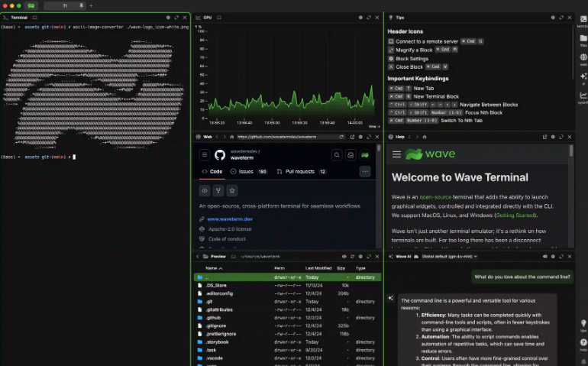This screenshot has height=366, width=588.
Task: Open Help block in external browser
Action: pyautogui.click(x=544, y=137)
